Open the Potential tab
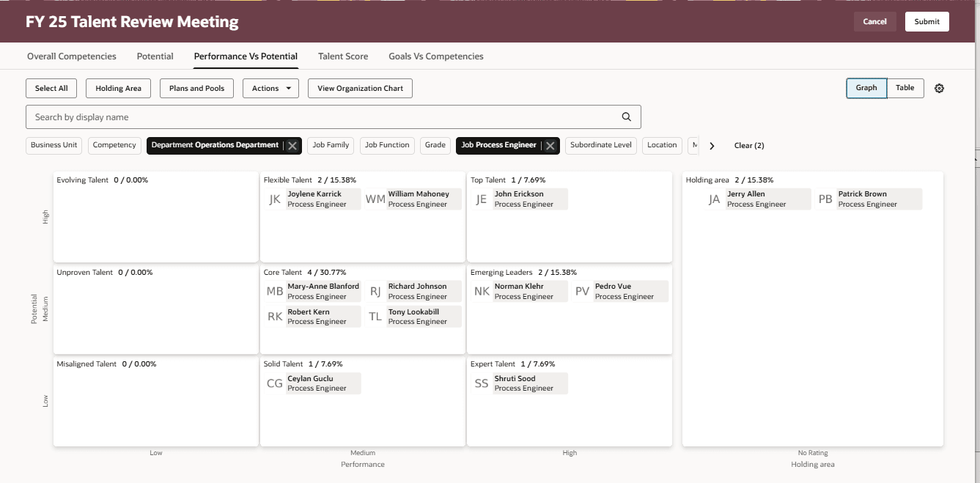 [155, 56]
